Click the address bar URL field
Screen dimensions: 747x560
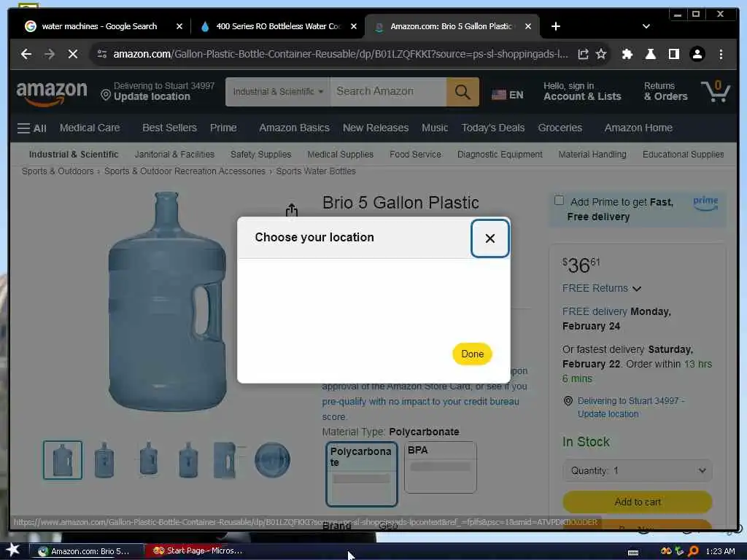pos(340,54)
